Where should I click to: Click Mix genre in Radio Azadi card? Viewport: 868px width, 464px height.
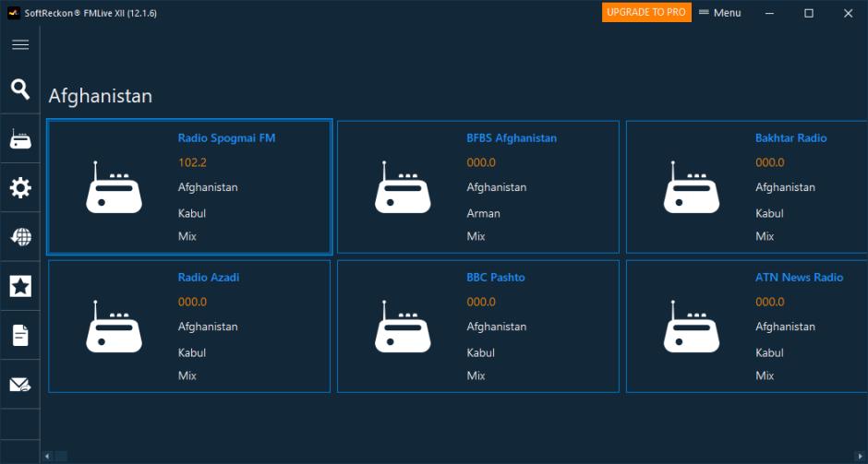click(x=187, y=376)
